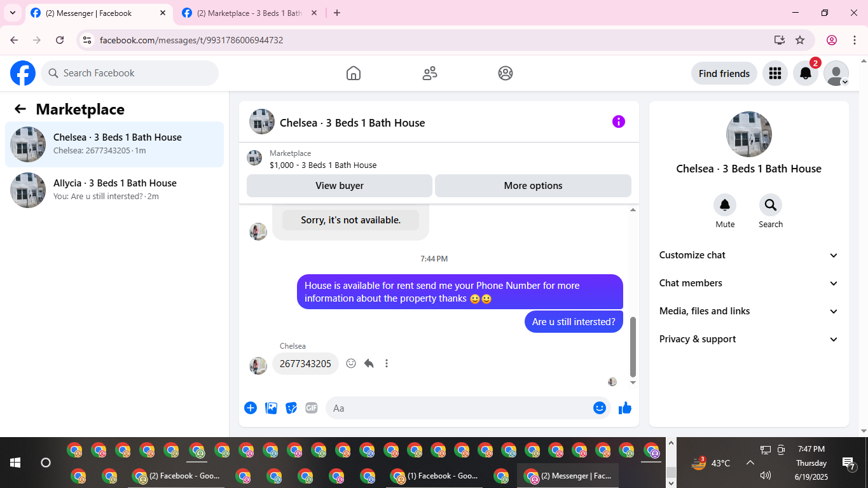Viewport: 868px width, 488px height.
Task: View site information icon in address bar
Action: coord(88,40)
